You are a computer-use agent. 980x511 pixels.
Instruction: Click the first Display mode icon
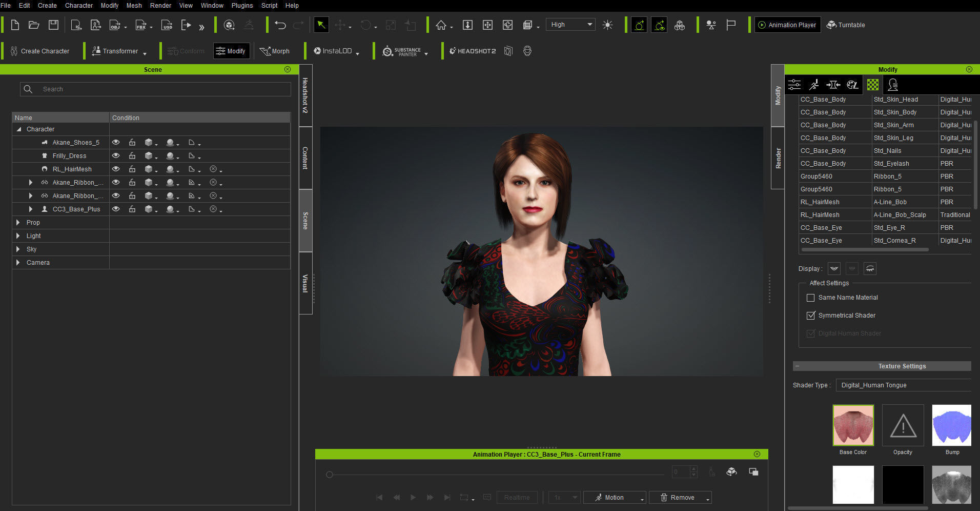834,268
